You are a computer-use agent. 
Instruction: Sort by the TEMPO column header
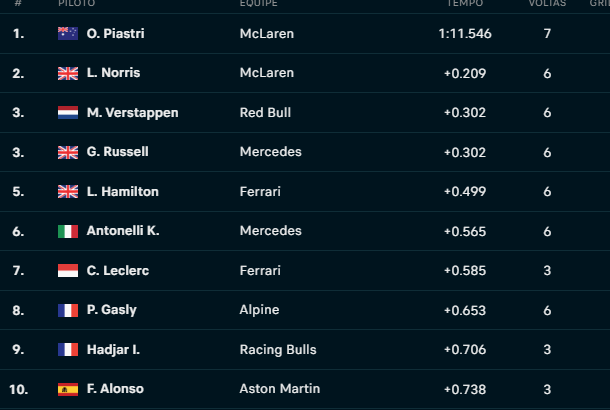pos(465,4)
